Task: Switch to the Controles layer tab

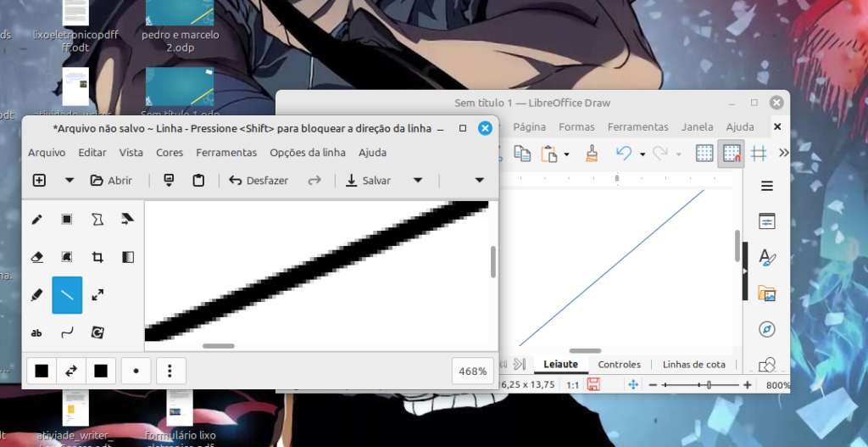Action: point(619,365)
